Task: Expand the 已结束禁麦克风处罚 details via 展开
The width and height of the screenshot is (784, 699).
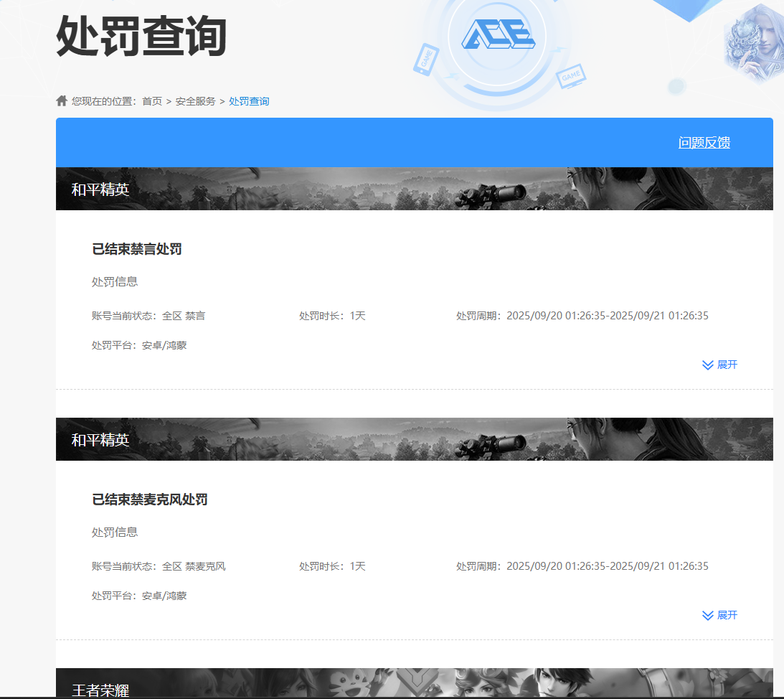Action: click(727, 615)
